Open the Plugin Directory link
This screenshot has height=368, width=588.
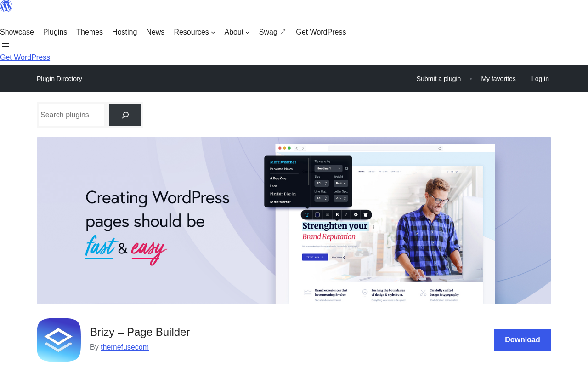59,79
